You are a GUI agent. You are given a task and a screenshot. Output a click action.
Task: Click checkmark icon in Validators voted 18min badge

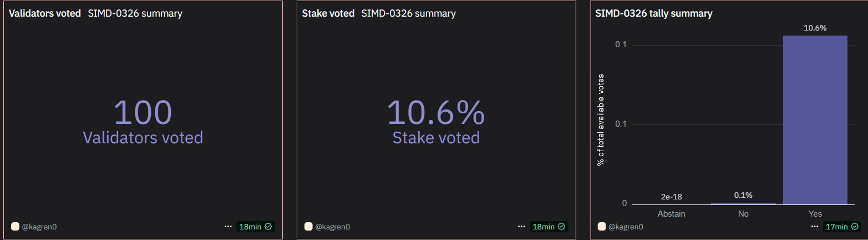point(268,227)
